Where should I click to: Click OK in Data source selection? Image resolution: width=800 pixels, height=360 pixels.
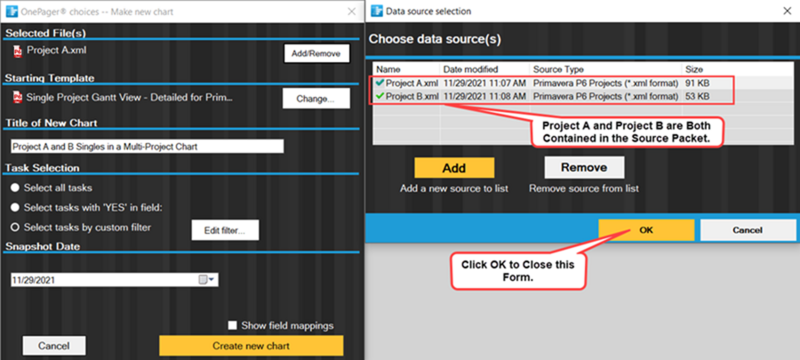coord(646,230)
